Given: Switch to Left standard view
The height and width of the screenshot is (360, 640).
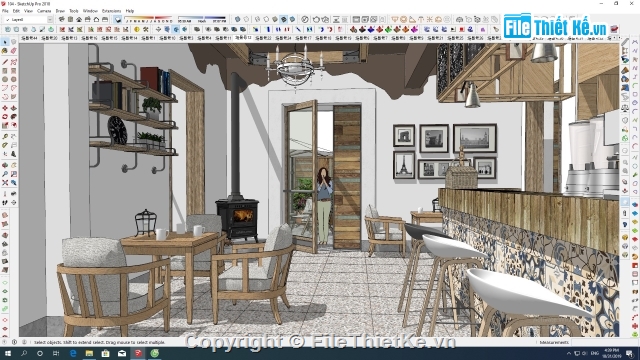Looking at the screenshot, I should (105, 19).
